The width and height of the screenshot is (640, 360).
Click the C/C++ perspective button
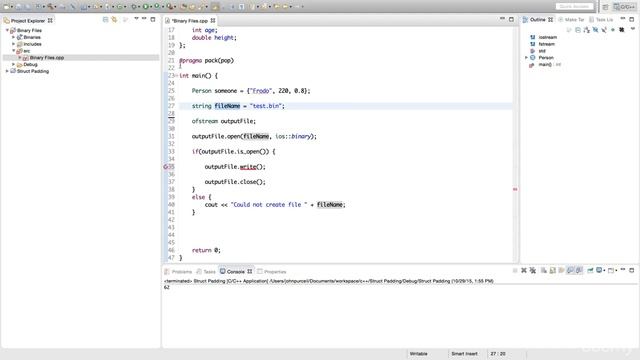(x=625, y=7)
